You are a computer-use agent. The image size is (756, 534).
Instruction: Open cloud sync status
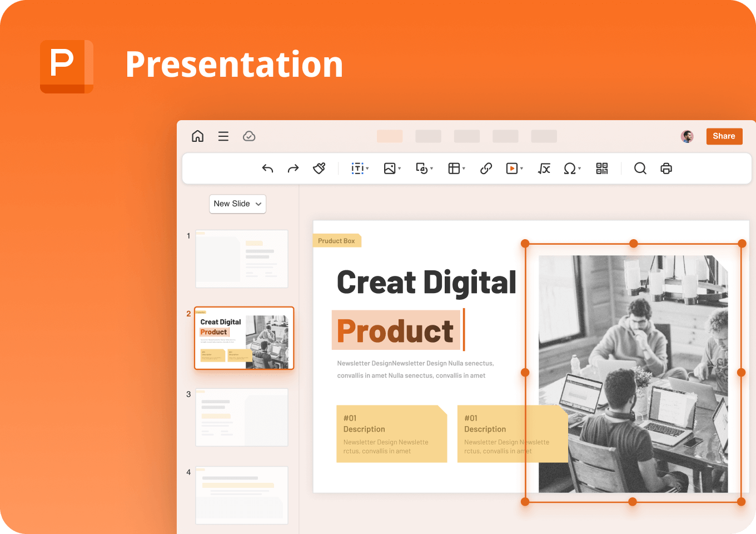[x=249, y=136]
